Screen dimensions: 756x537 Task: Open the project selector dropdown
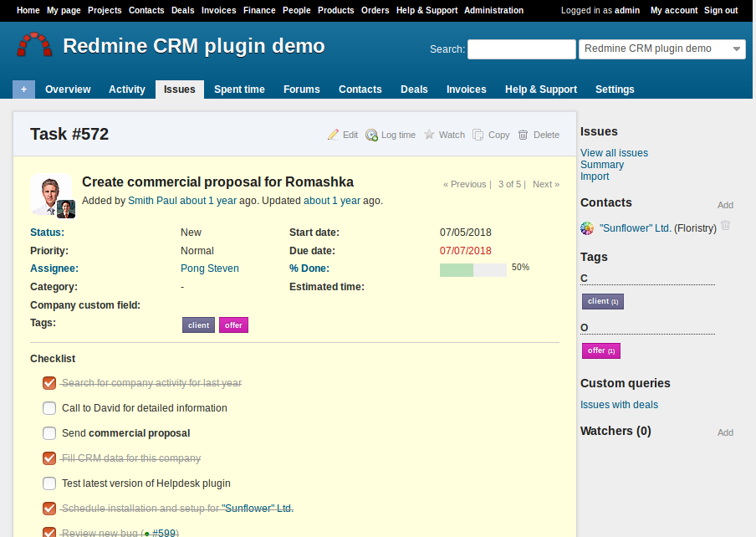(661, 49)
